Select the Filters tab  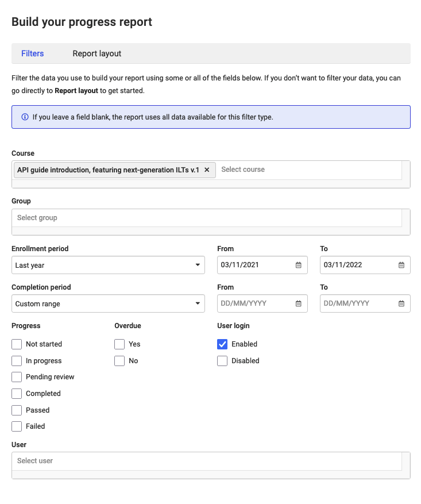[33, 53]
